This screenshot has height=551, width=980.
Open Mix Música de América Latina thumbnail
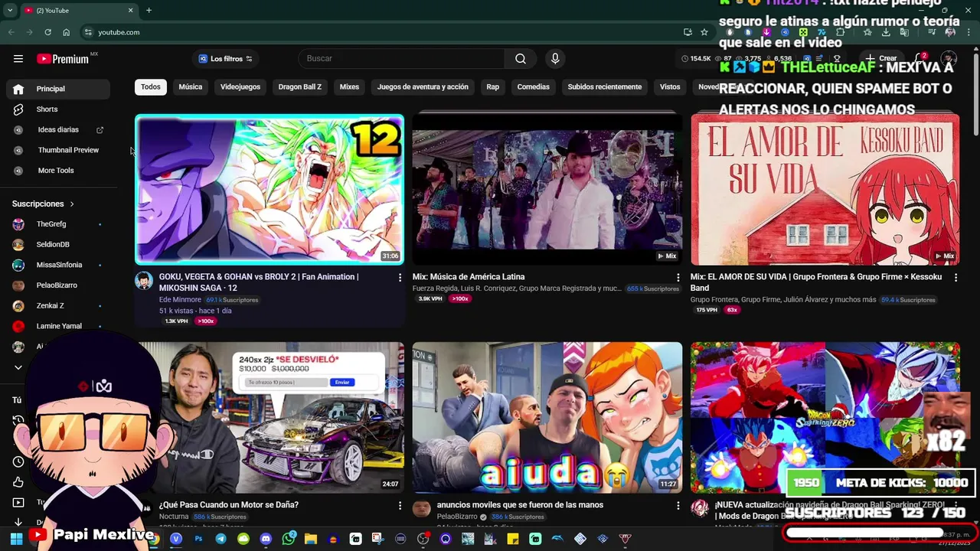point(547,189)
